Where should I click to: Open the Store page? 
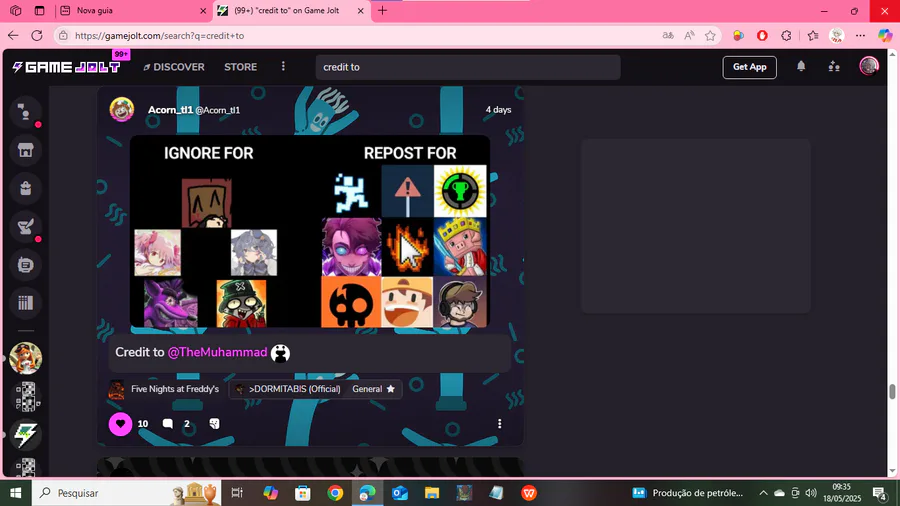(x=240, y=67)
